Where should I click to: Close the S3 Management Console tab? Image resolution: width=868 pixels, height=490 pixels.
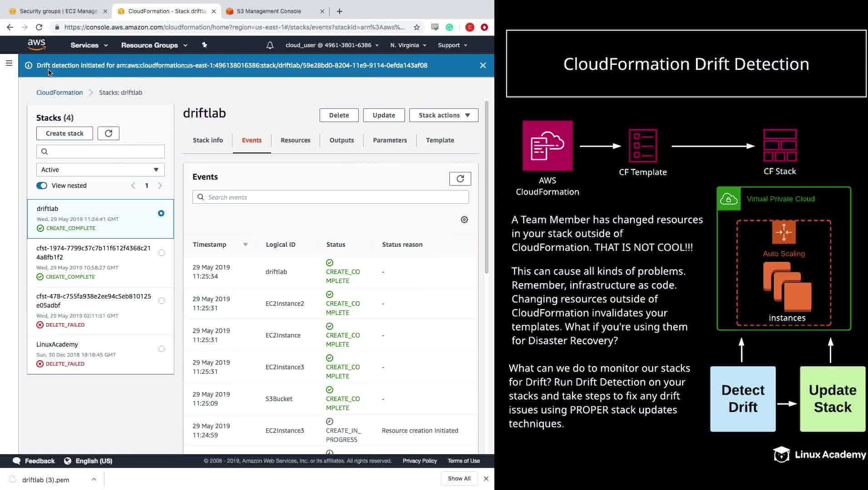coord(322,11)
